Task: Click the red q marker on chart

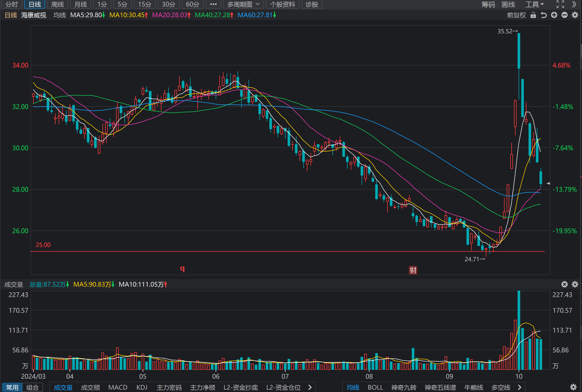Action: pyautogui.click(x=182, y=269)
